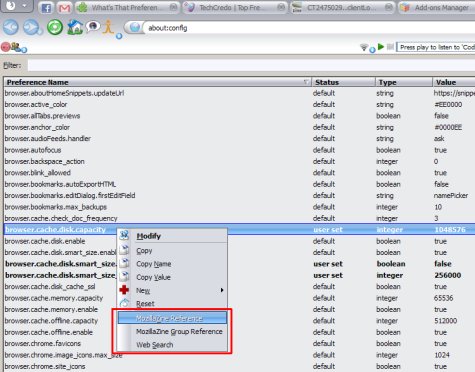The image size is (475, 372).
Task: Open the dropdown arrow beside the Firefox button
Action: coord(25,6)
